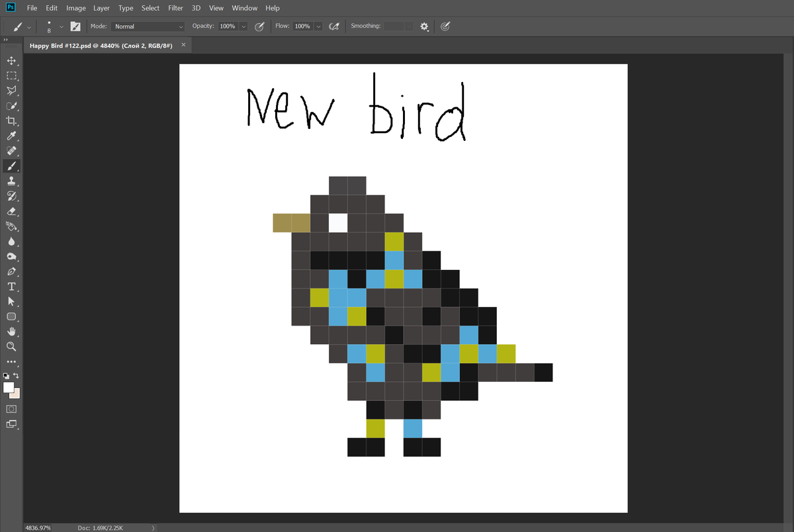Open the Select menu

(150, 8)
